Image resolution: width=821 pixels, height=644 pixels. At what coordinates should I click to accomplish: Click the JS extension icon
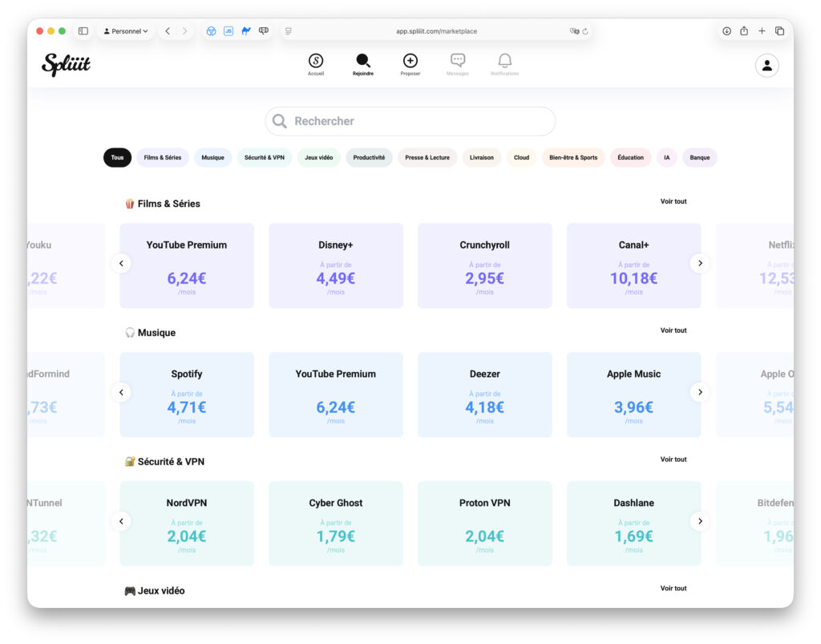point(229,31)
